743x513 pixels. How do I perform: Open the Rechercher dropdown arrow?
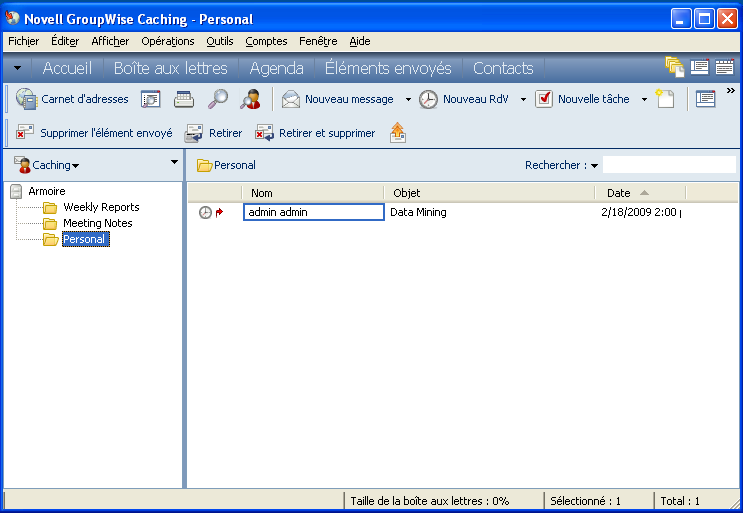click(594, 165)
